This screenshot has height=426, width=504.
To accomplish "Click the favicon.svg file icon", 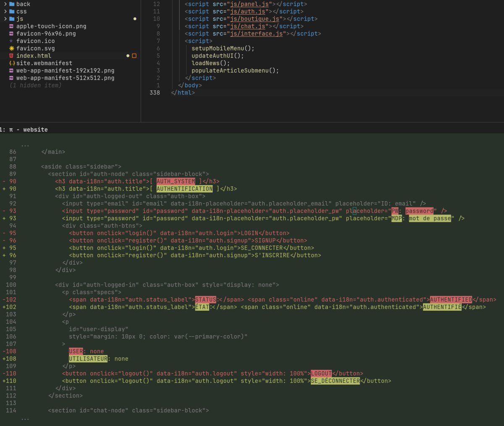I will pos(11,48).
